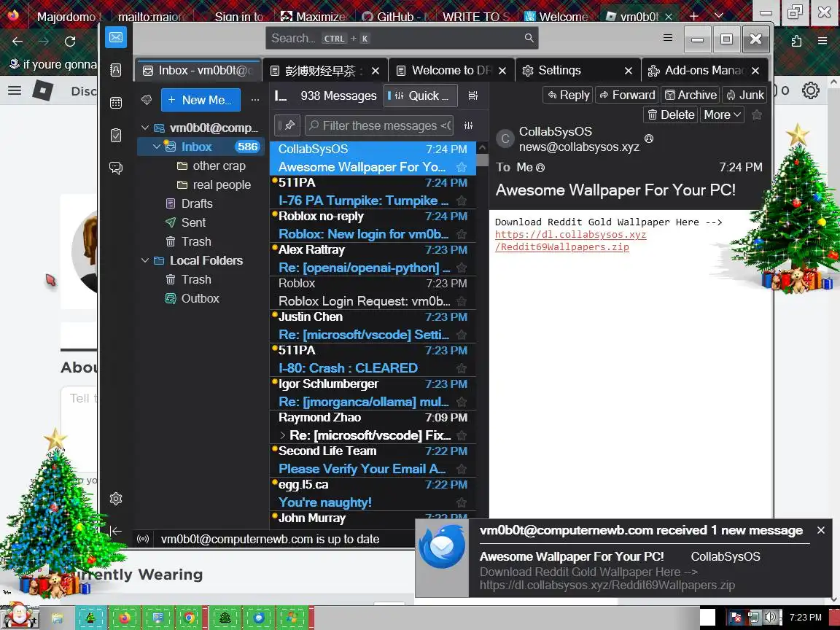Toggle the Quick Filter button

click(x=421, y=96)
